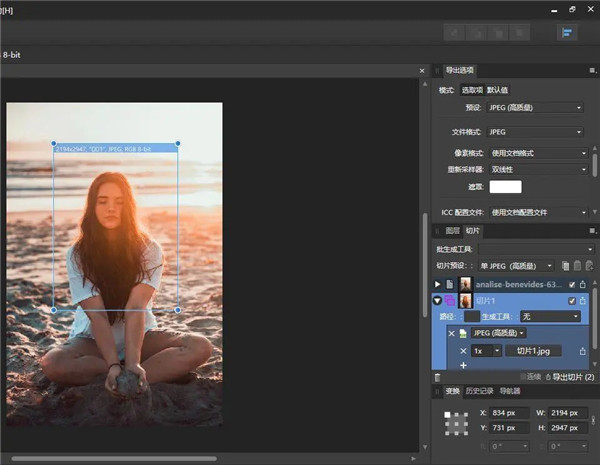Click the trash icon below slice list

(437, 377)
